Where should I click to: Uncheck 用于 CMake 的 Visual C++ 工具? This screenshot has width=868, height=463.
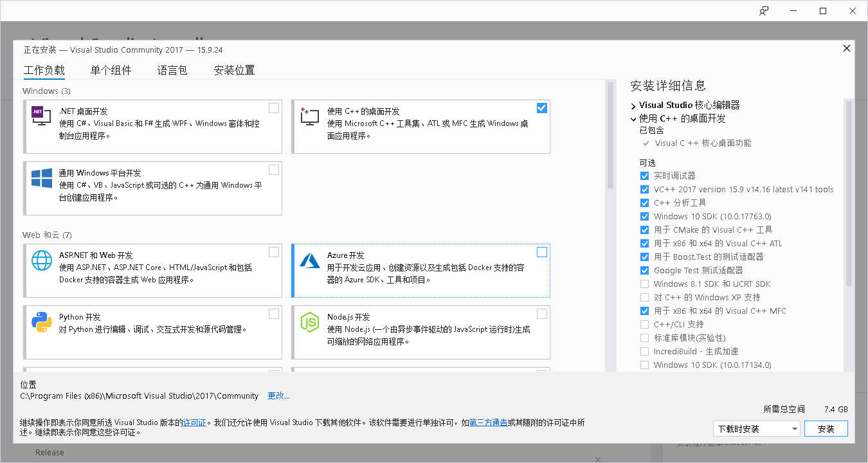pyautogui.click(x=644, y=230)
